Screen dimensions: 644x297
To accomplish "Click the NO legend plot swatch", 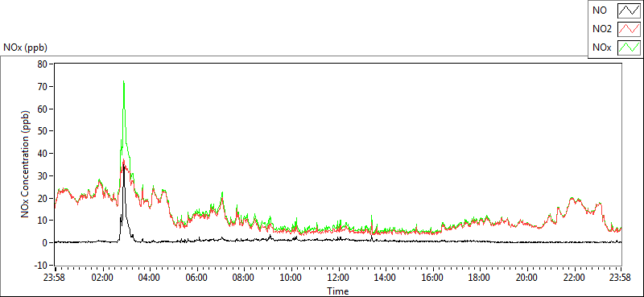I will [x=630, y=10].
